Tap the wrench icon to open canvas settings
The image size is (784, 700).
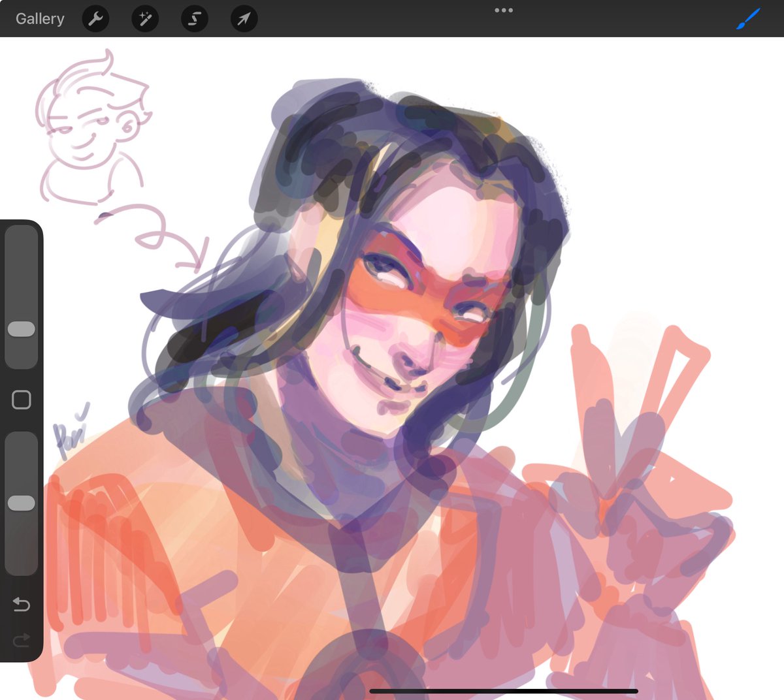pyautogui.click(x=95, y=19)
